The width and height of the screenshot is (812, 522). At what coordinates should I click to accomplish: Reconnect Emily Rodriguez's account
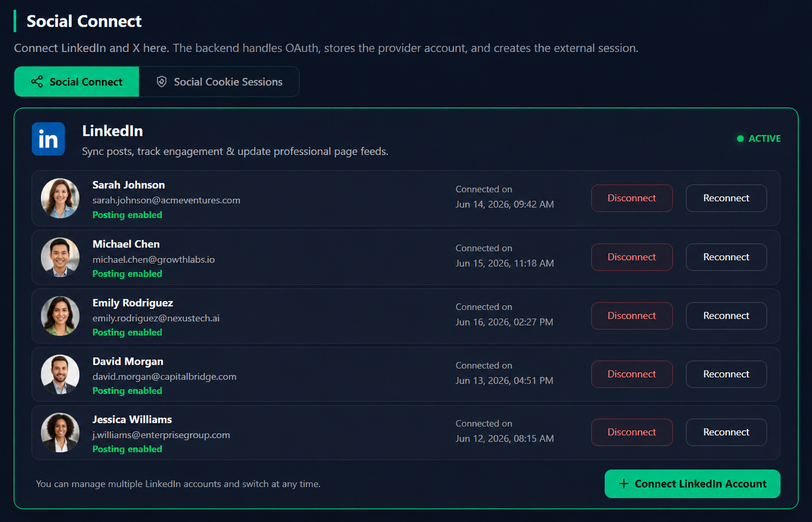[x=726, y=316]
